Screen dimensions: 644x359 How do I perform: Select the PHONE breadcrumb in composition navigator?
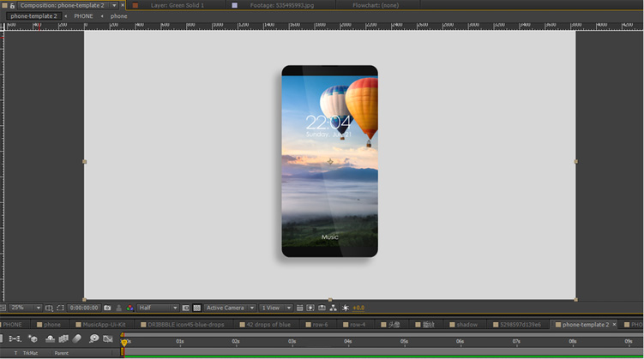coord(83,16)
